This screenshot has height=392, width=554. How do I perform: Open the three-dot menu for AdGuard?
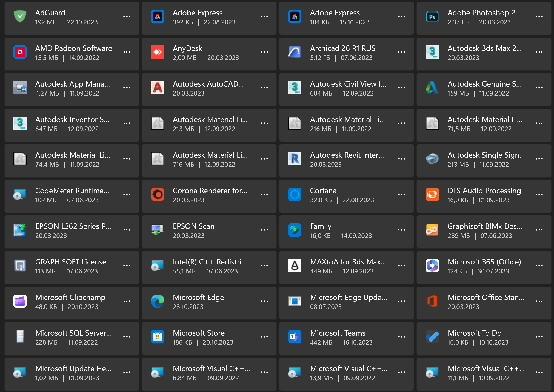tap(127, 17)
